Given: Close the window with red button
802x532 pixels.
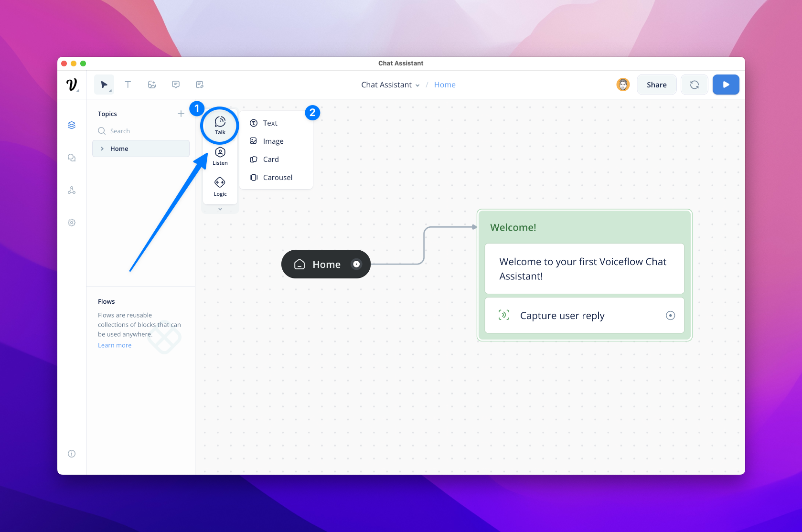Looking at the screenshot, I should pos(64,64).
